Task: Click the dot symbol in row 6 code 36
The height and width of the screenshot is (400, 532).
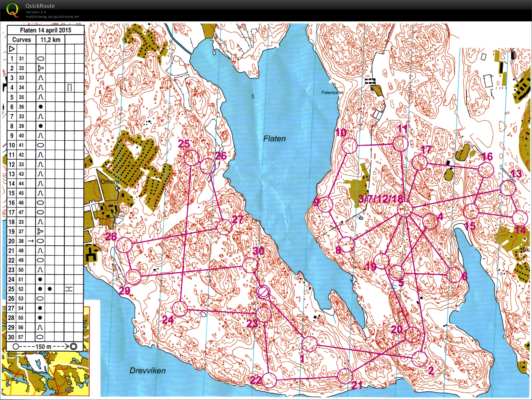Action: 41,107
